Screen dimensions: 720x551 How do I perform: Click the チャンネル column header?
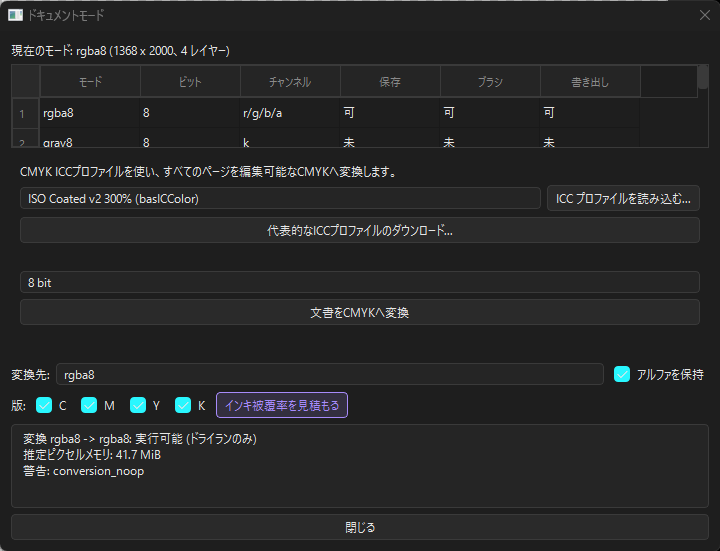290,82
